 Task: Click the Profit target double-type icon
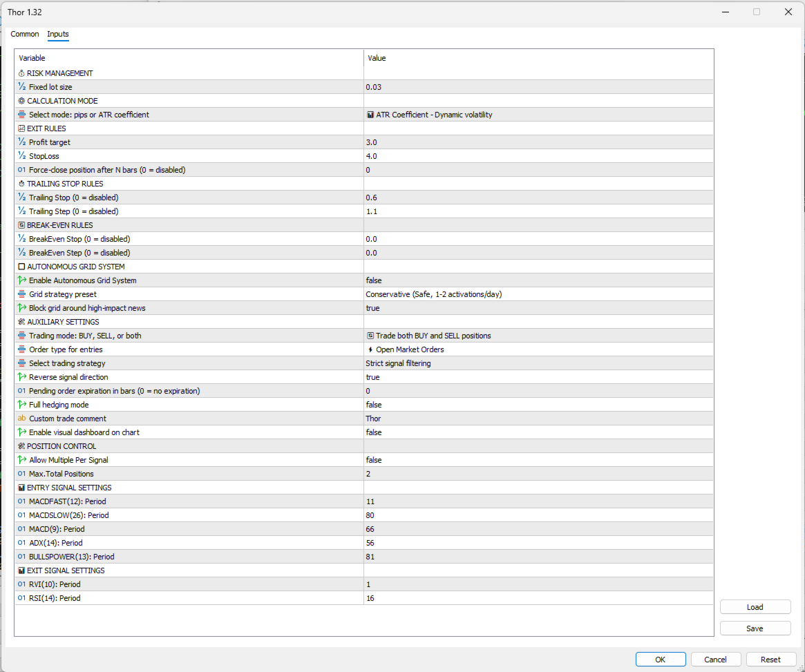click(21, 142)
